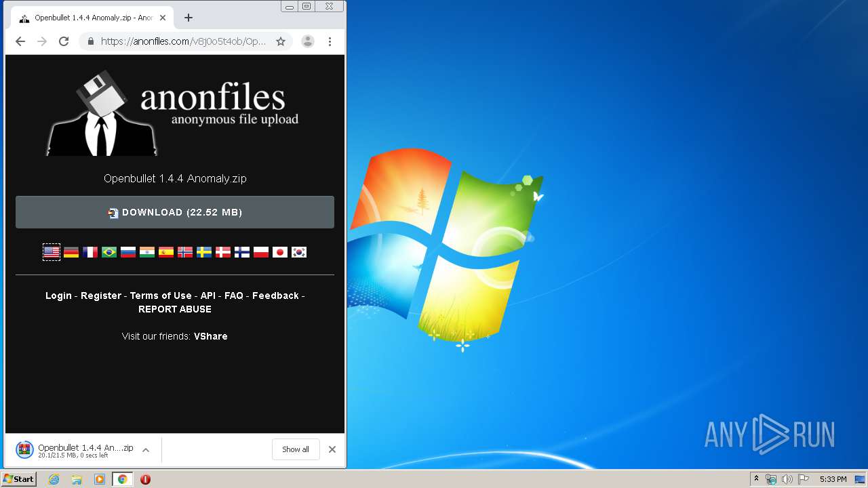Select the South Korean flag language
The height and width of the screenshot is (488, 868).
click(299, 252)
